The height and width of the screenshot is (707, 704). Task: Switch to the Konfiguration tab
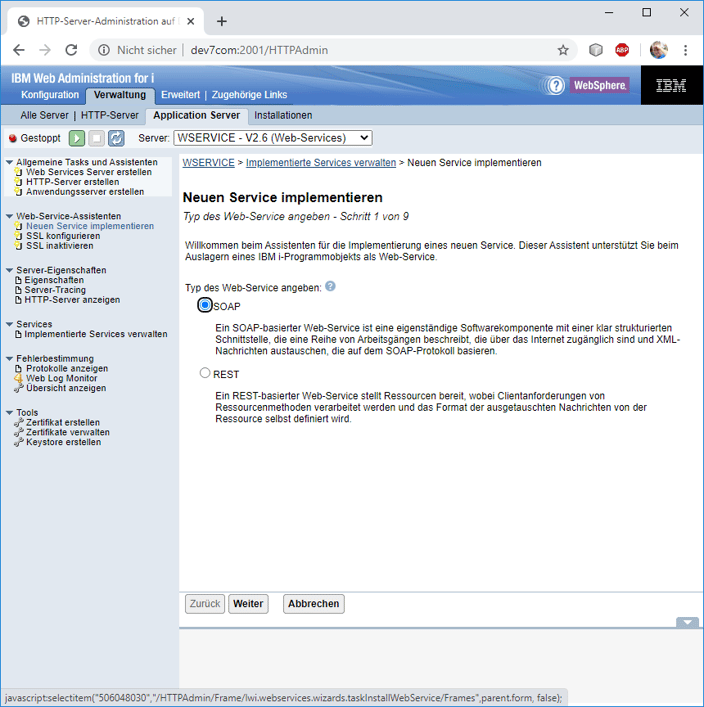pyautogui.click(x=50, y=95)
